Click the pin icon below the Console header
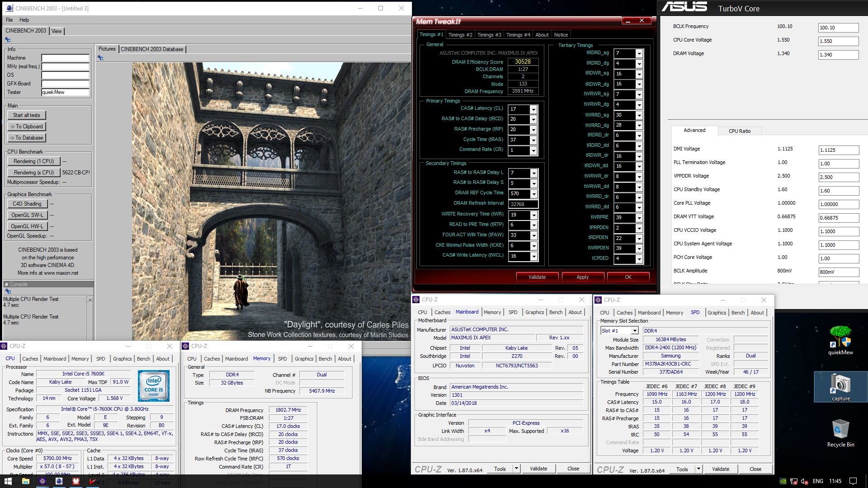Image resolution: width=868 pixels, height=488 pixels. [x=8, y=291]
